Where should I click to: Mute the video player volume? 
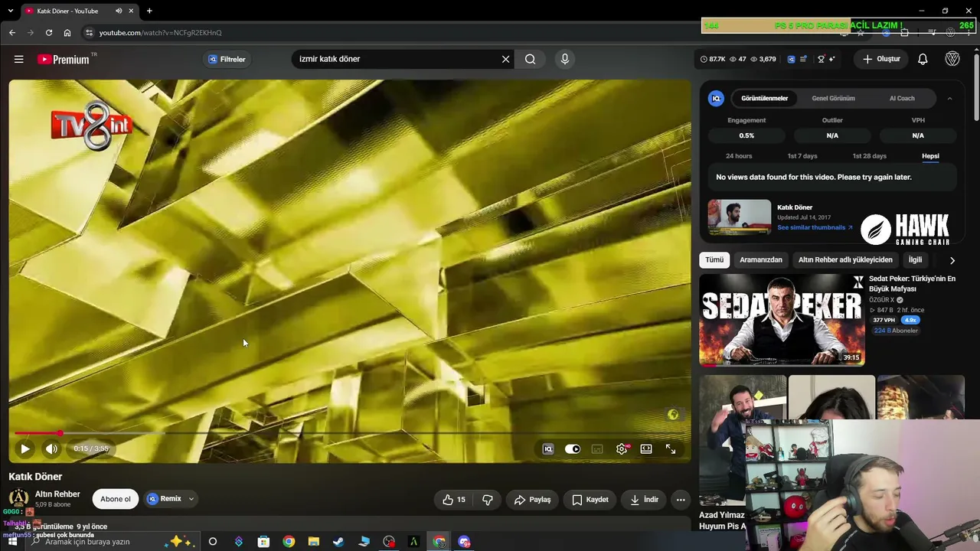[x=51, y=449]
